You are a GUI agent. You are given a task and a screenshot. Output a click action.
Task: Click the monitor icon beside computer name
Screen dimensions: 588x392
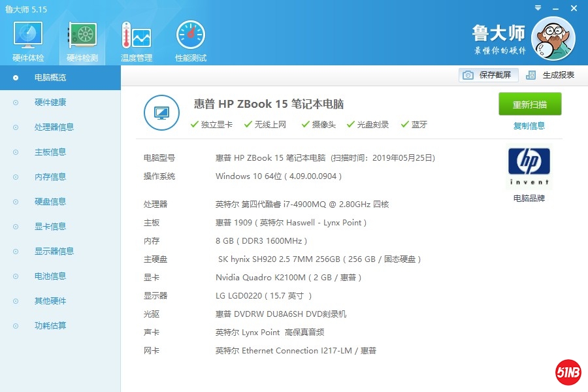pyautogui.click(x=161, y=112)
